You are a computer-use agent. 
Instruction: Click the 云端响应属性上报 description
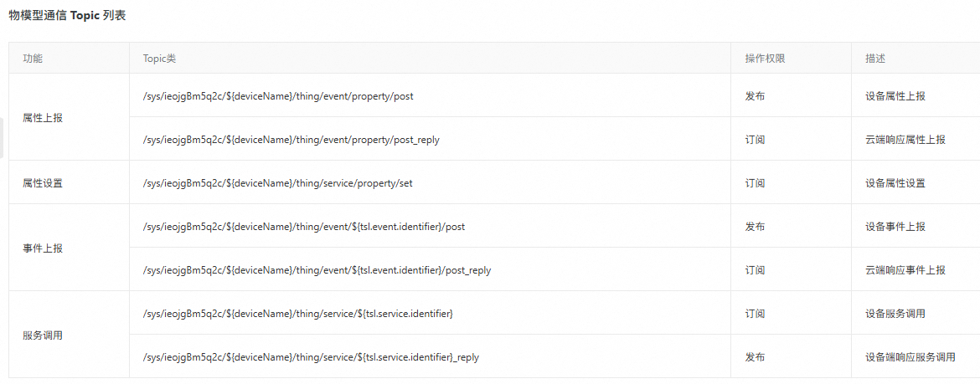click(905, 140)
